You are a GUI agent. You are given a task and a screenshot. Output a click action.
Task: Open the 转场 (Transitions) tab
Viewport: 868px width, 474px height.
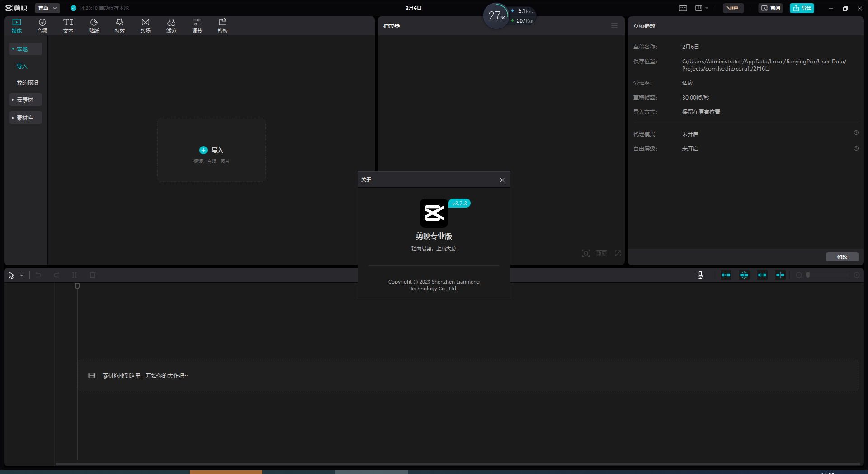point(146,26)
